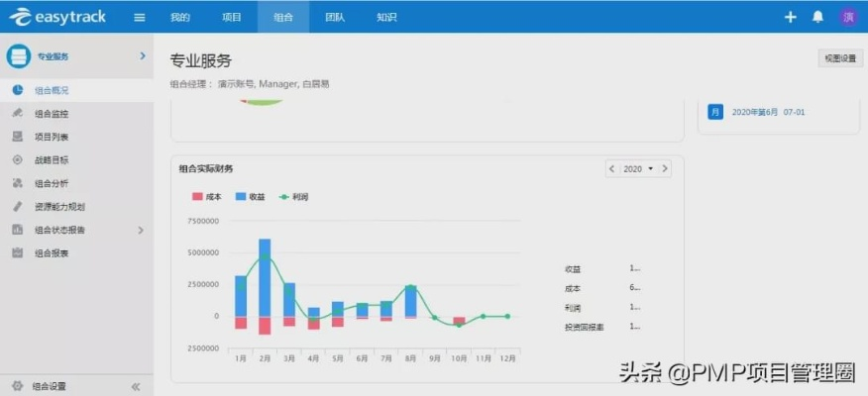Click the 组合状态报告 sidebar icon

click(x=18, y=230)
